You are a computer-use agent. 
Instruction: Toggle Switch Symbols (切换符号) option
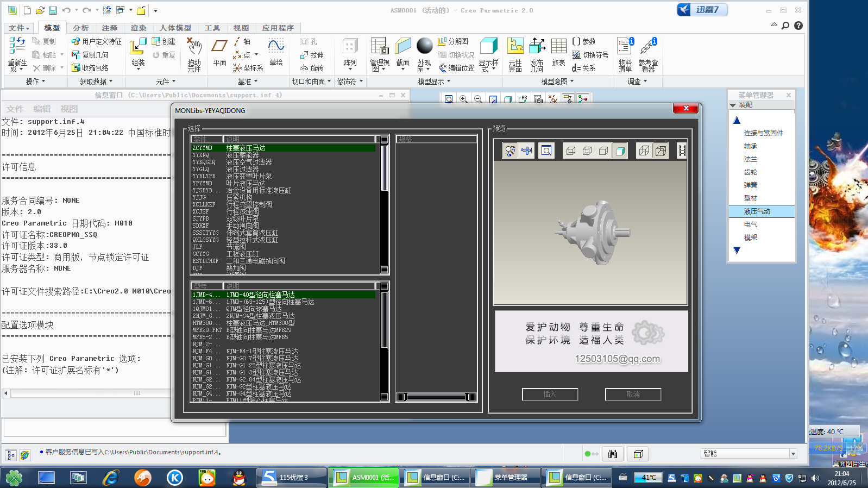(590, 55)
